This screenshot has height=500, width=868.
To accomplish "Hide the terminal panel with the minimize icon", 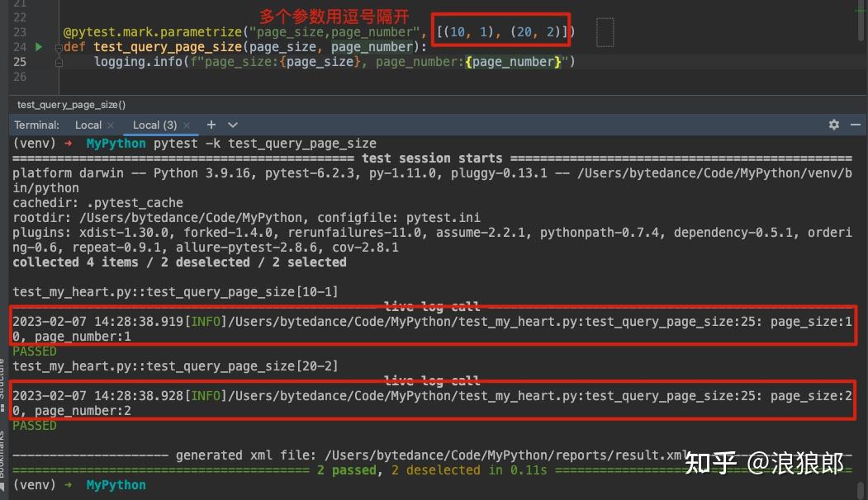I will 856,125.
